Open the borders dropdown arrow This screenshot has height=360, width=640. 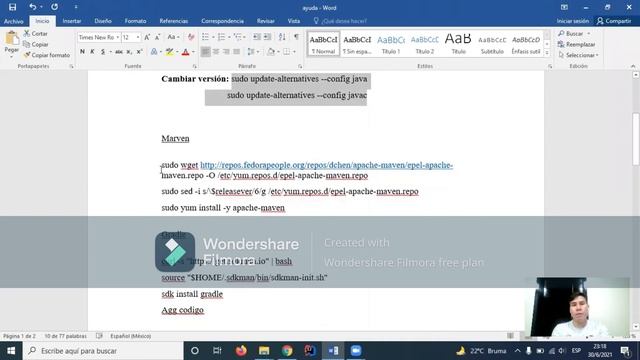[x=294, y=52]
